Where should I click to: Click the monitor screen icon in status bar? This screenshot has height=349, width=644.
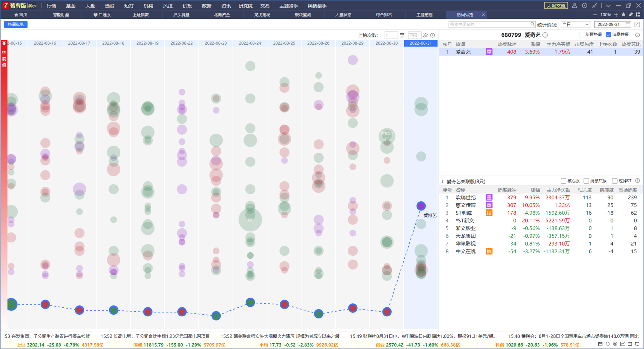point(637,344)
